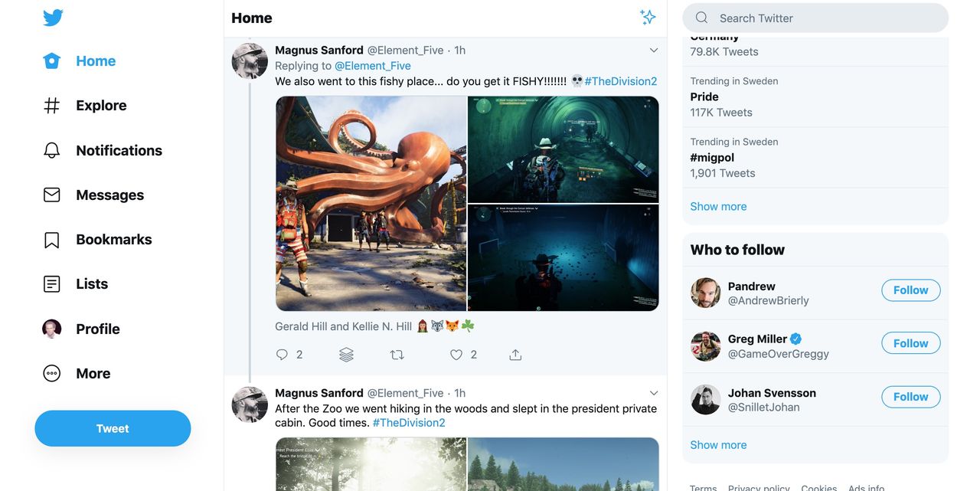Click the Twitter bird logo
The image size is (980, 491).
pos(52,17)
